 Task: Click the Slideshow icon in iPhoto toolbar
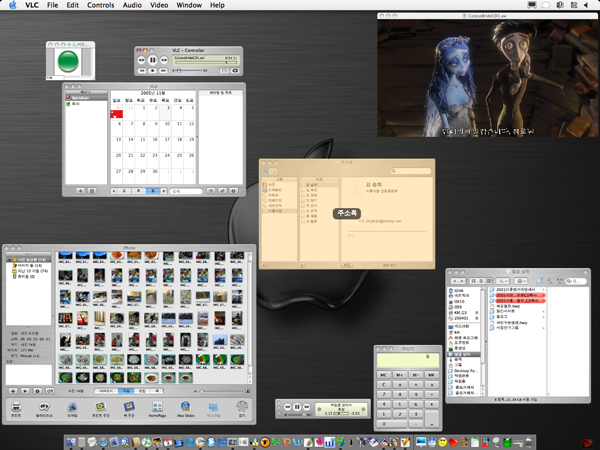pos(44,408)
